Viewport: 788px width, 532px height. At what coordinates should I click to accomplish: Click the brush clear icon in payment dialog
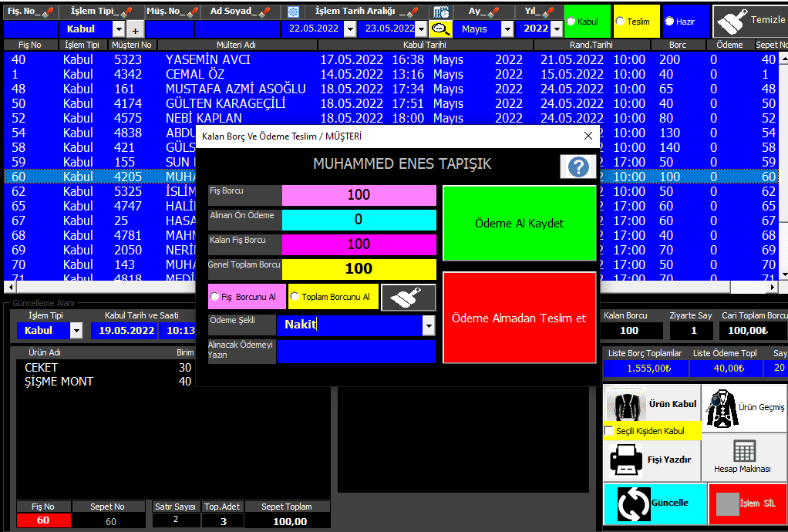coord(408,297)
